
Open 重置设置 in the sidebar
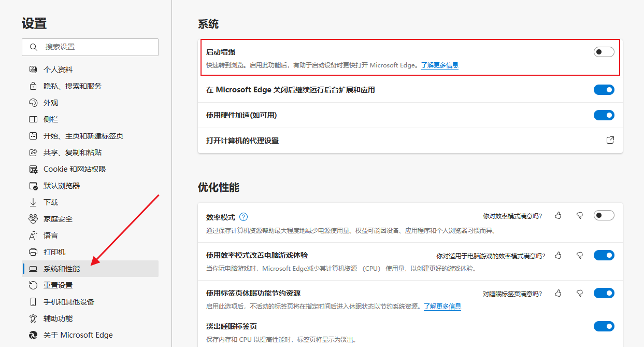pyautogui.click(x=90, y=285)
